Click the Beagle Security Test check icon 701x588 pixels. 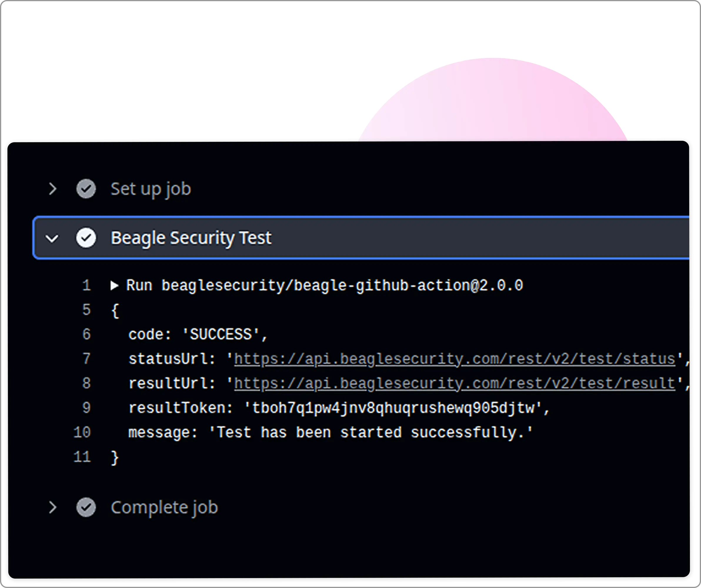[86, 238]
